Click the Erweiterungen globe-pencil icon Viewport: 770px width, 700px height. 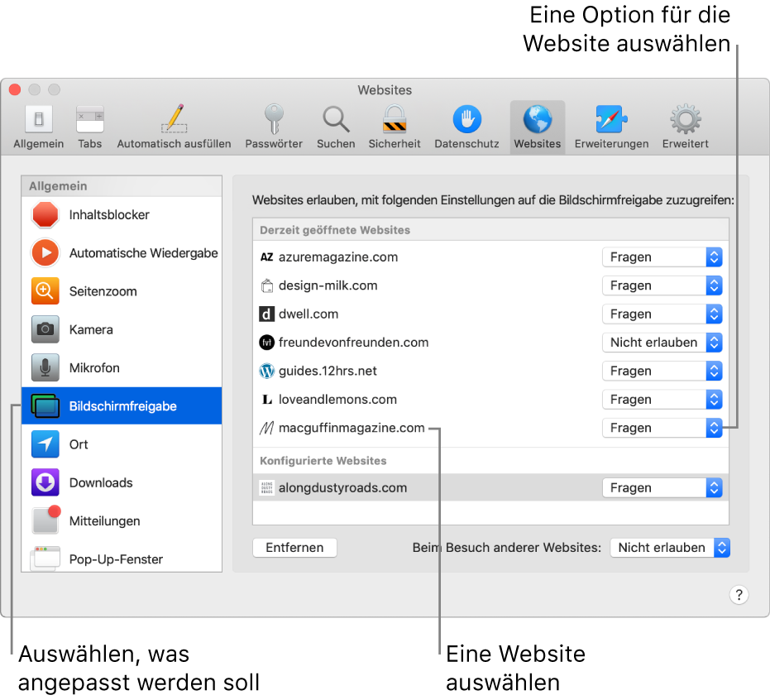(x=610, y=120)
